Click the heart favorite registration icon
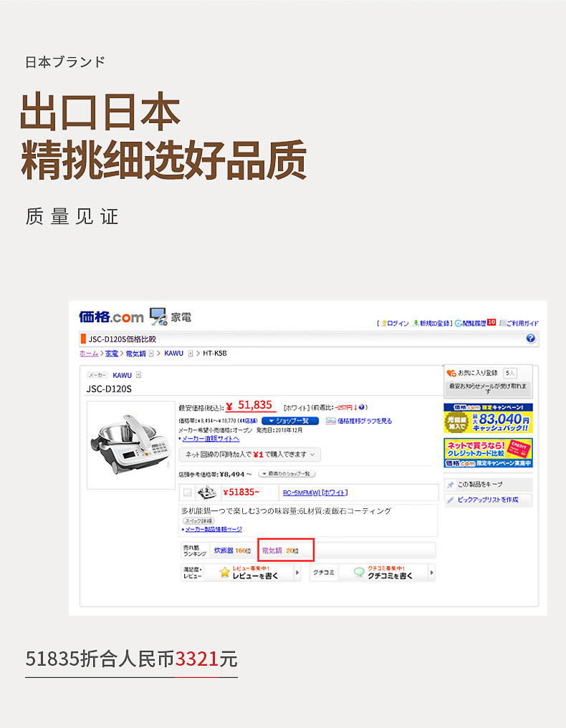This screenshot has width=566, height=728. coord(451,373)
